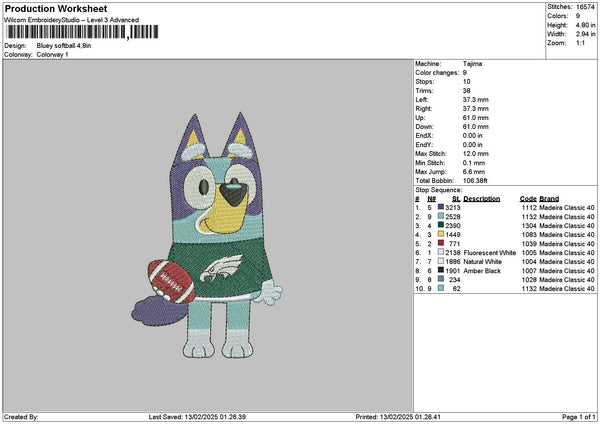Click stitch count 1449 in stop 4
The width and height of the screenshot is (600, 424).
(x=453, y=235)
